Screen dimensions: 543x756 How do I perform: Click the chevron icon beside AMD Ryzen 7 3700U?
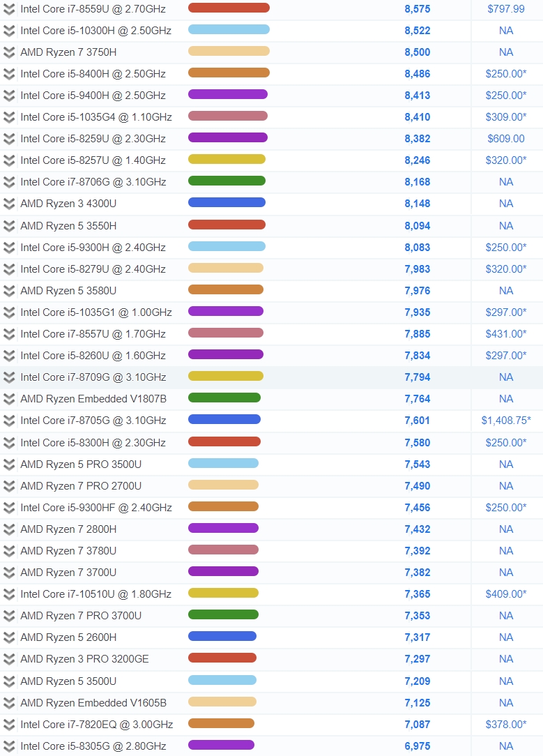(9, 573)
